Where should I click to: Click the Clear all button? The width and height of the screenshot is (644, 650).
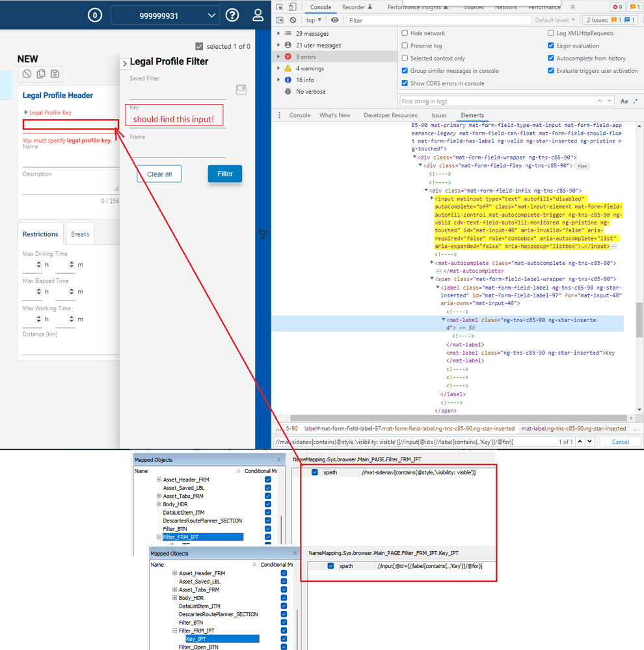[159, 174]
